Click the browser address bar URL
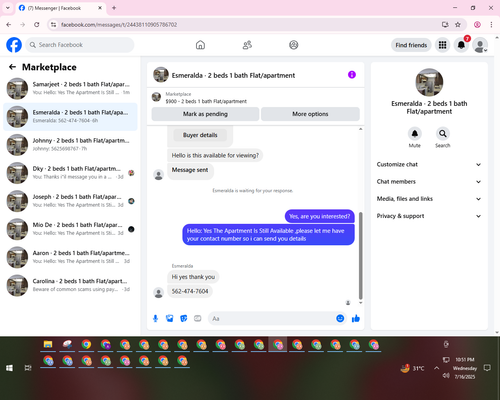 [119, 25]
